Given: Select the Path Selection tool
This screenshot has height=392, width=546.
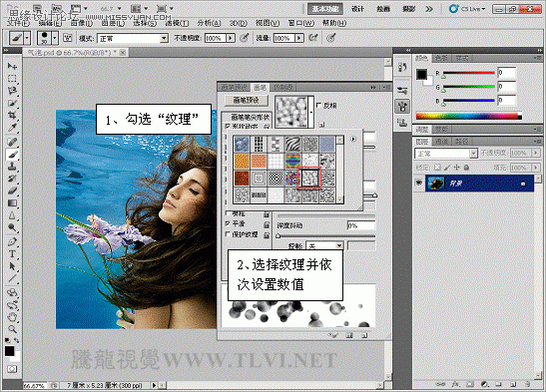Looking at the screenshot, I should tap(12, 266).
